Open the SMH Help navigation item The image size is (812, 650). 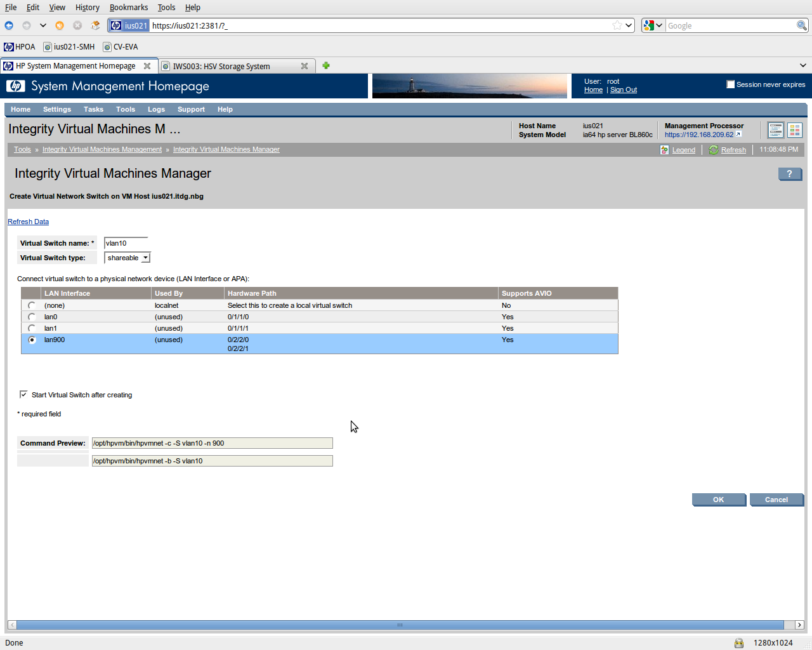(225, 109)
